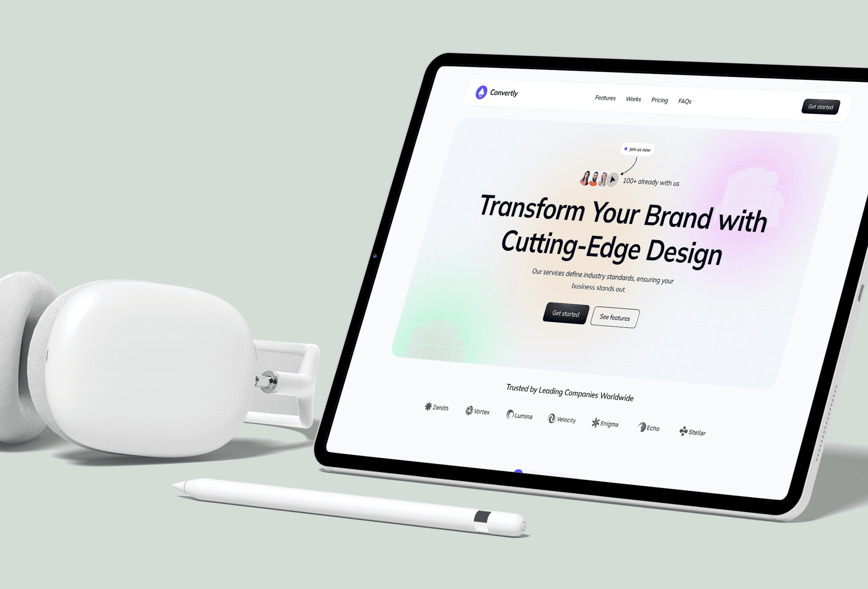Click the See features secondary button
868x589 pixels.
pos(615,316)
